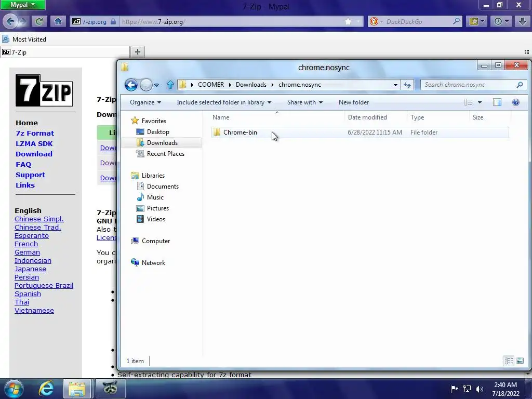This screenshot has width=532, height=399.
Task: Bookmark this page with the star icon
Action: 348,21
